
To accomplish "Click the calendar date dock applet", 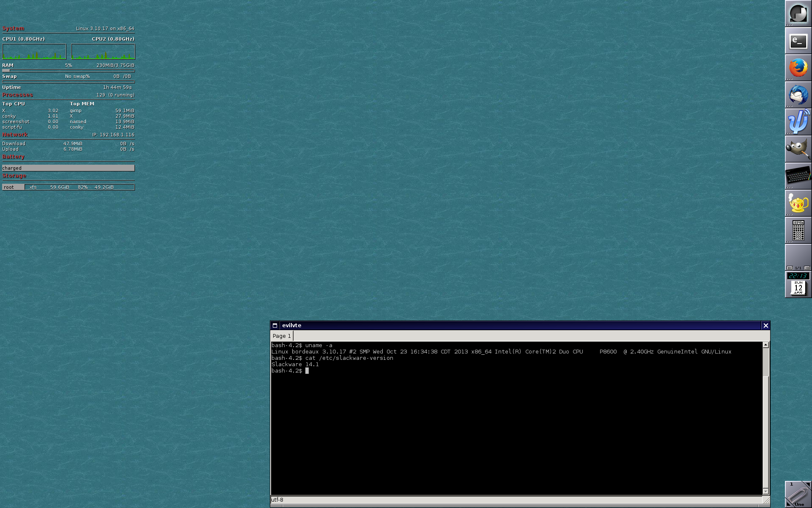I will (798, 288).
